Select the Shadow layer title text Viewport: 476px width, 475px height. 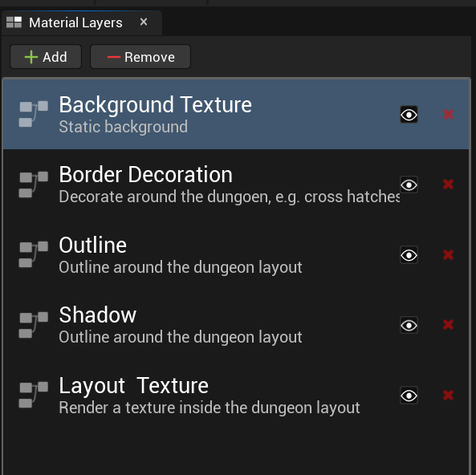click(x=97, y=315)
